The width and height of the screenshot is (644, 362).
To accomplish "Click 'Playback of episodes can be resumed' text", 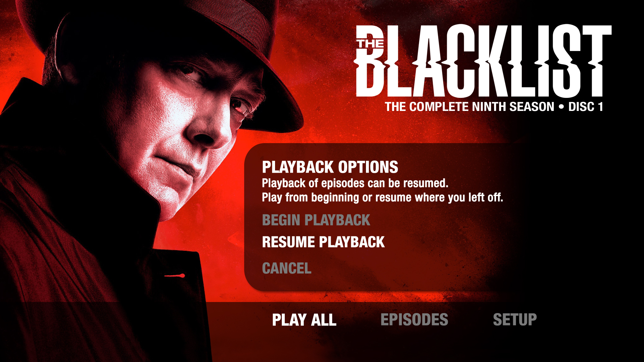I will 355,183.
